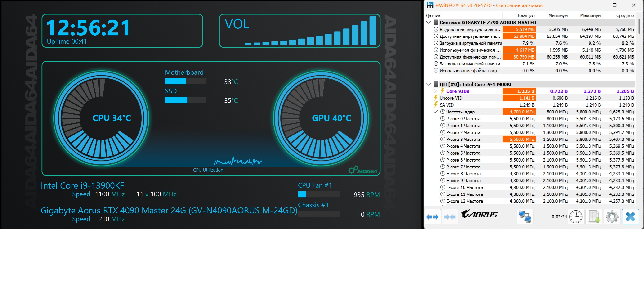Image resolution: width=644 pixels, height=307 pixels.
Task: Collapse the GIGABYTE Z790 AORUS MASTER section
Action: 429,22
